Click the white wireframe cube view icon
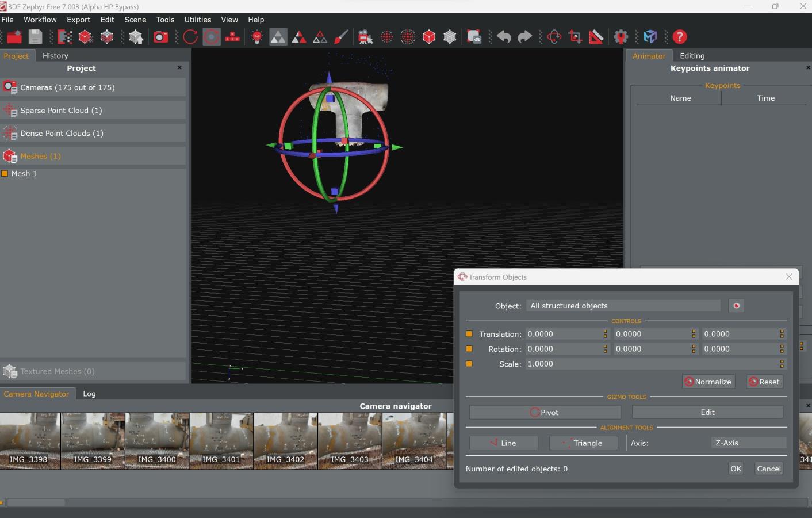The width and height of the screenshot is (812, 518). (x=450, y=37)
